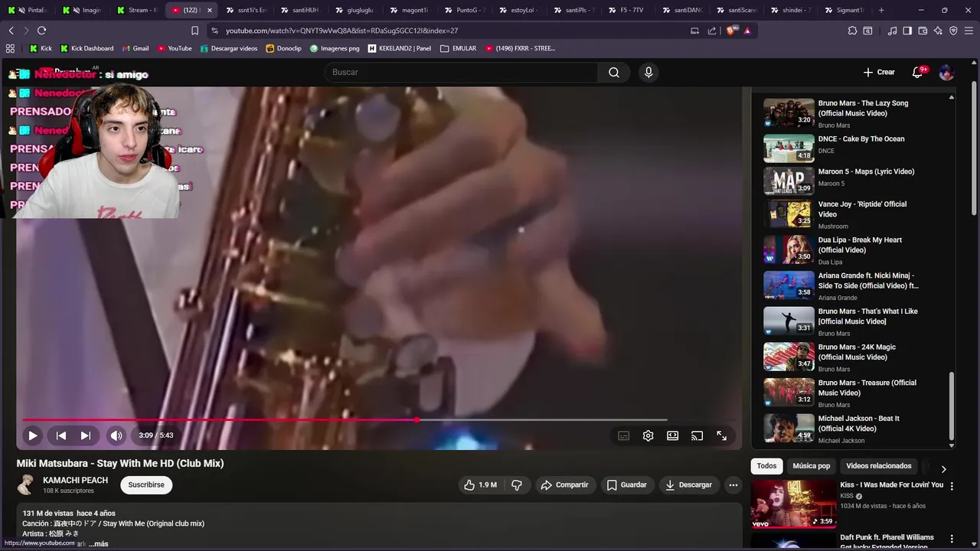
Task: Open options for the Daft Punk video
Action: (952, 539)
